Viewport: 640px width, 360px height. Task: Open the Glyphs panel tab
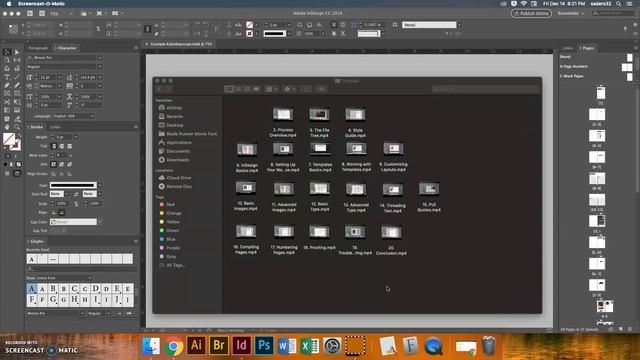pyautogui.click(x=37, y=242)
